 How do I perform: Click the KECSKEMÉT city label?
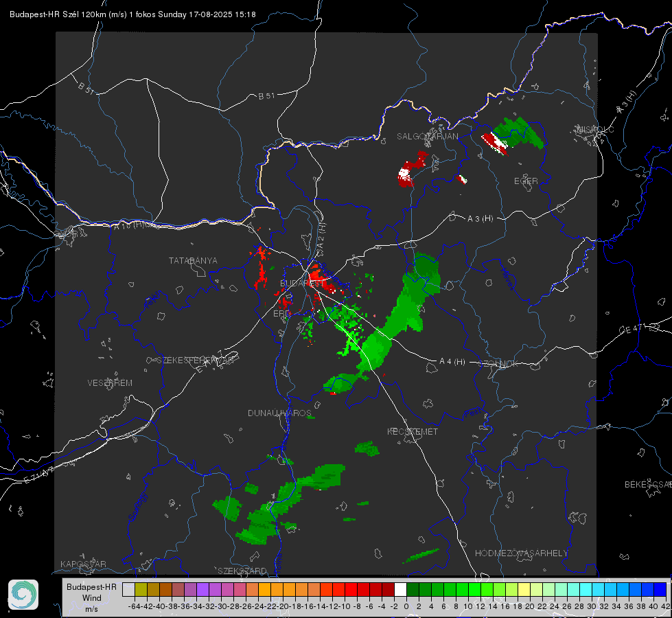click(413, 432)
